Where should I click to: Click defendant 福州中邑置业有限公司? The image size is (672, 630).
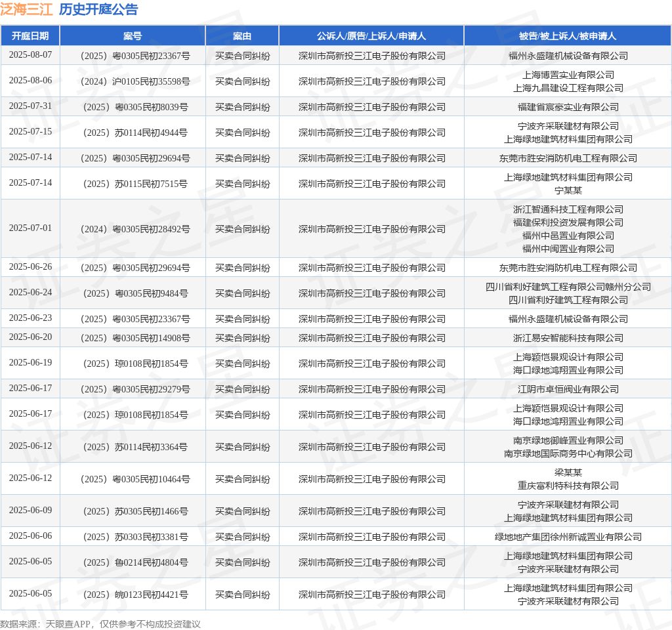point(568,236)
